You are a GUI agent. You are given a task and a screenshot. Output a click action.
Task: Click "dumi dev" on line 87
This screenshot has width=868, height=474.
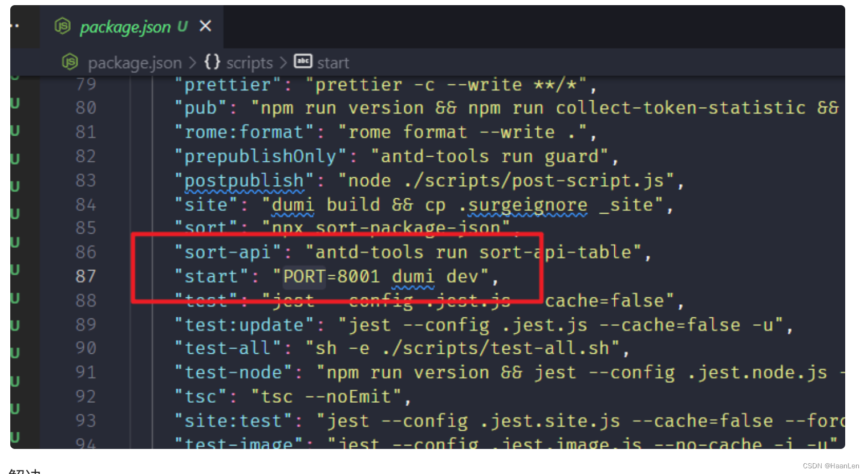435,277
